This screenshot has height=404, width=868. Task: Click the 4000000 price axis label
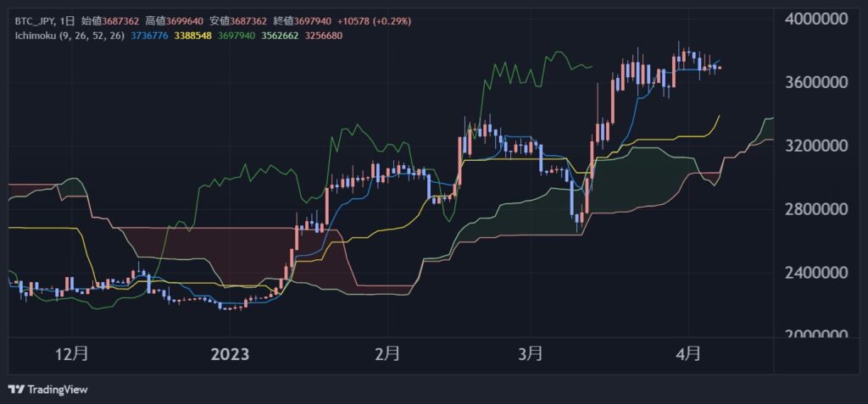point(816,19)
